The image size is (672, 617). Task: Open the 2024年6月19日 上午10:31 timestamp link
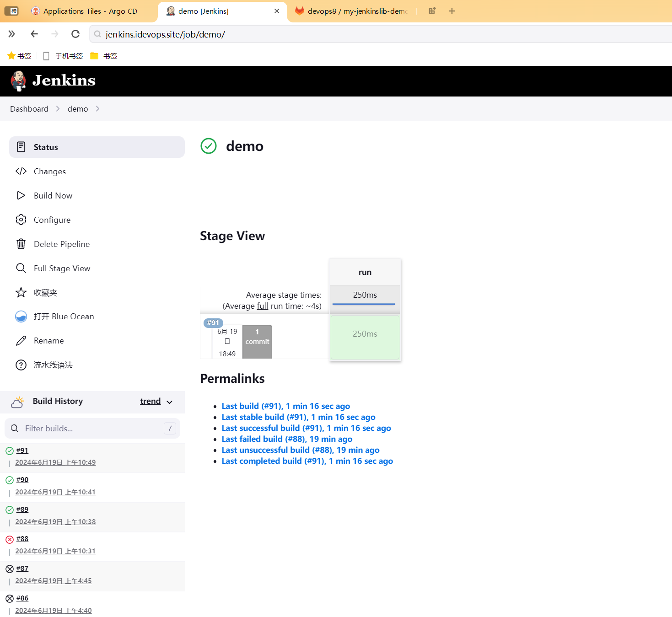tap(55, 551)
